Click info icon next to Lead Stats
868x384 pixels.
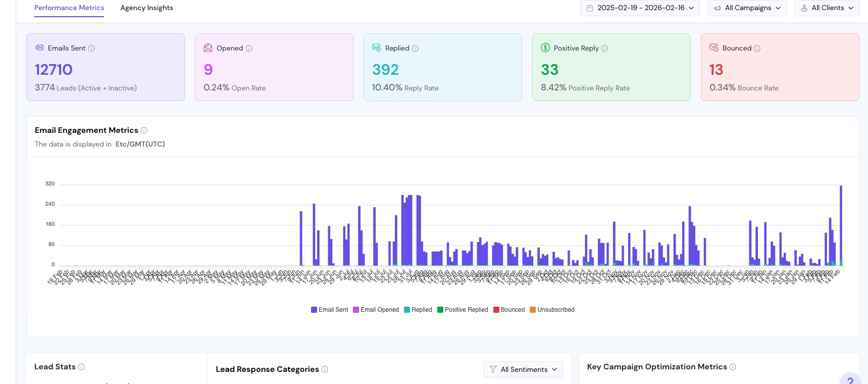pos(81,367)
